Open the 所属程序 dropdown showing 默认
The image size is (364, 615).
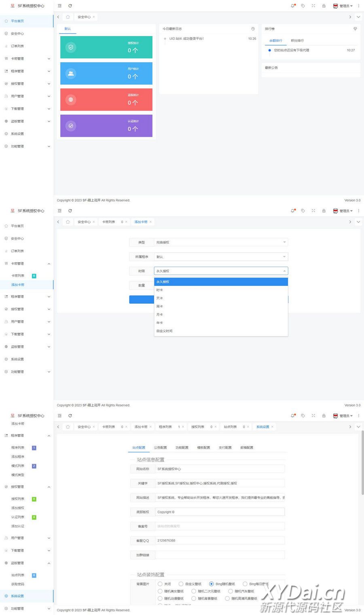221,257
